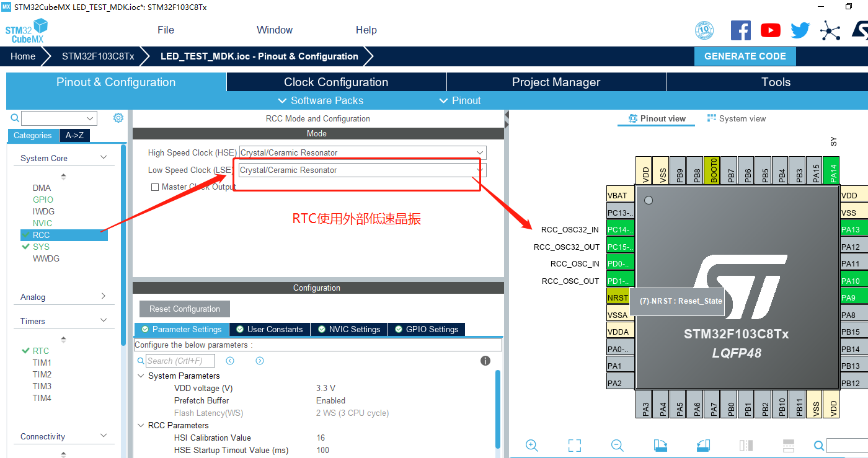
Task: Click the search magnifier in left sidebar
Action: click(x=14, y=118)
